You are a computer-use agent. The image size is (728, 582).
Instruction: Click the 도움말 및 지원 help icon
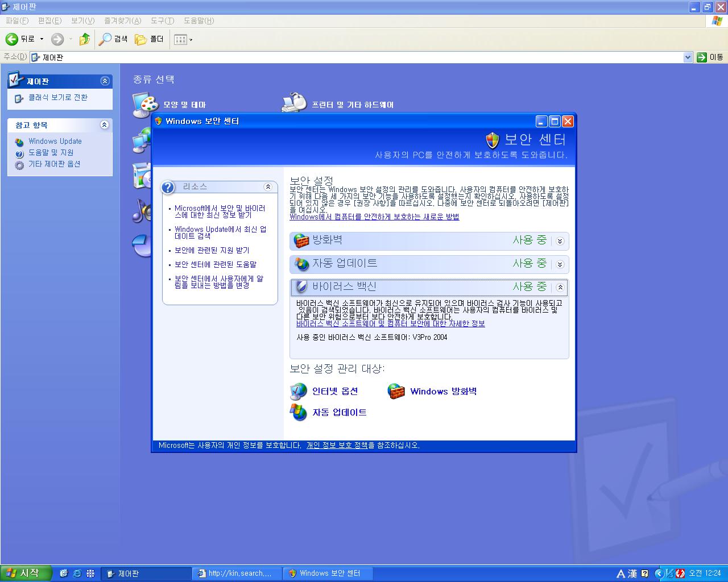click(19, 153)
